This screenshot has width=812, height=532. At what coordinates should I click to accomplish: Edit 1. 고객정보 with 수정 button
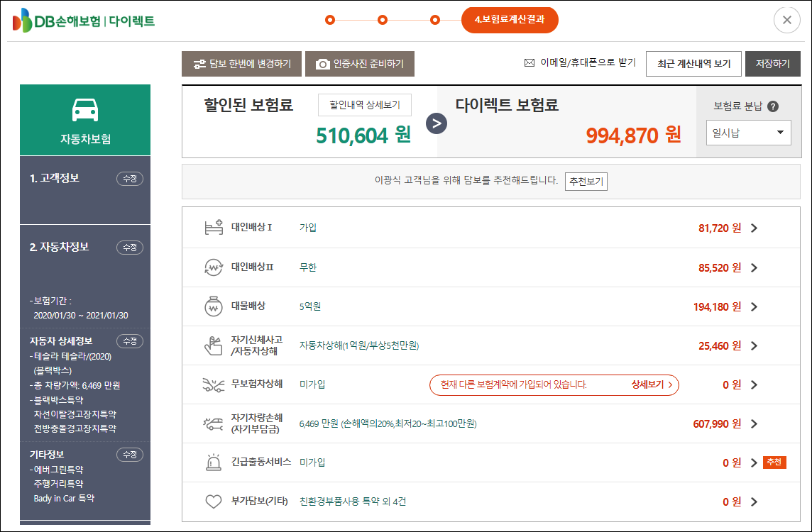point(129,179)
